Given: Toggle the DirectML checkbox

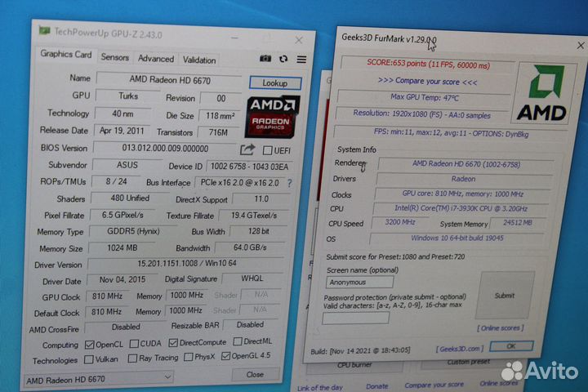Looking at the screenshot, I should (238, 341).
